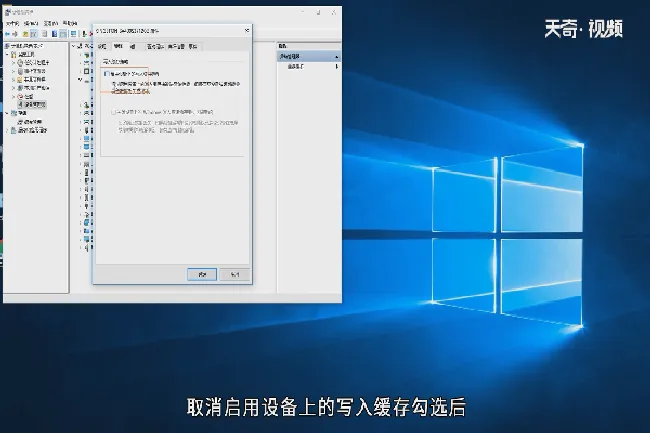The height and width of the screenshot is (433, 650).
Task: Collapse the Storage node
Action: point(7,113)
